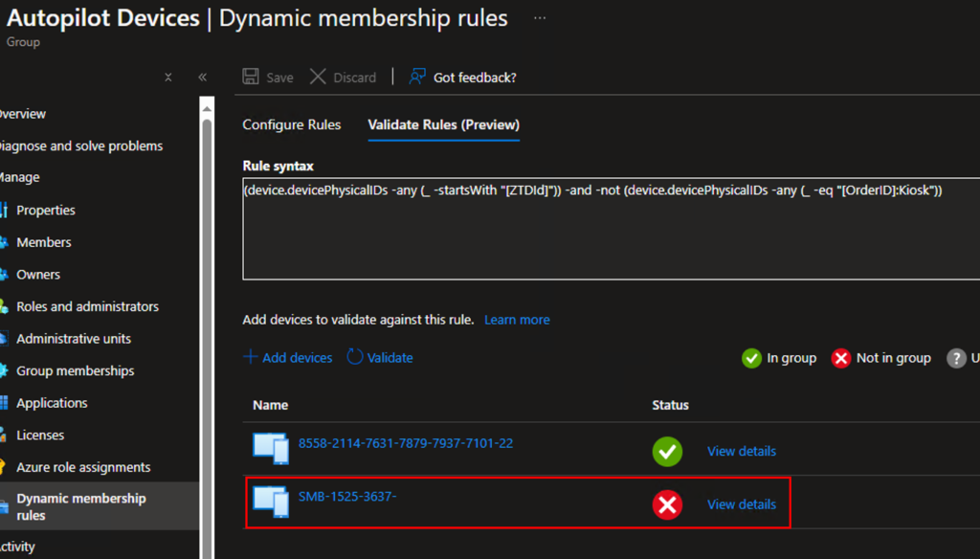
Task: Close the sidebar search with X
Action: [x=168, y=78]
